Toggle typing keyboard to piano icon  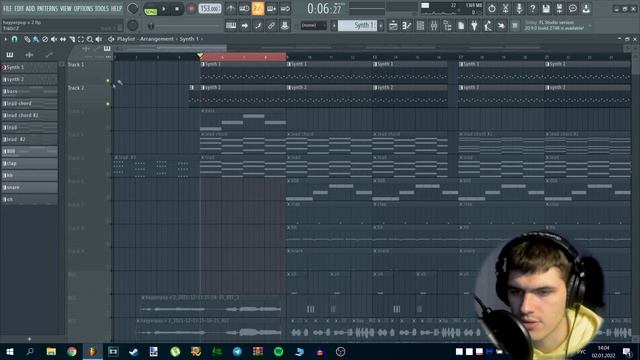231,26
